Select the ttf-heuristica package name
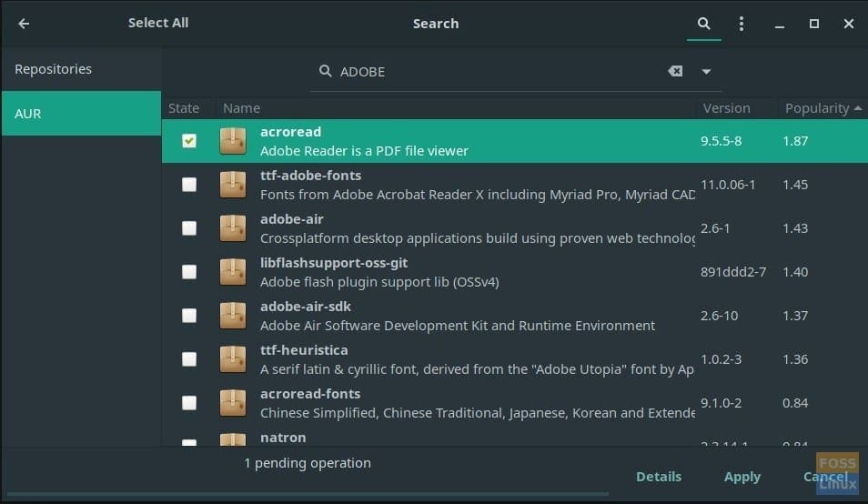The image size is (868, 504). (x=304, y=350)
